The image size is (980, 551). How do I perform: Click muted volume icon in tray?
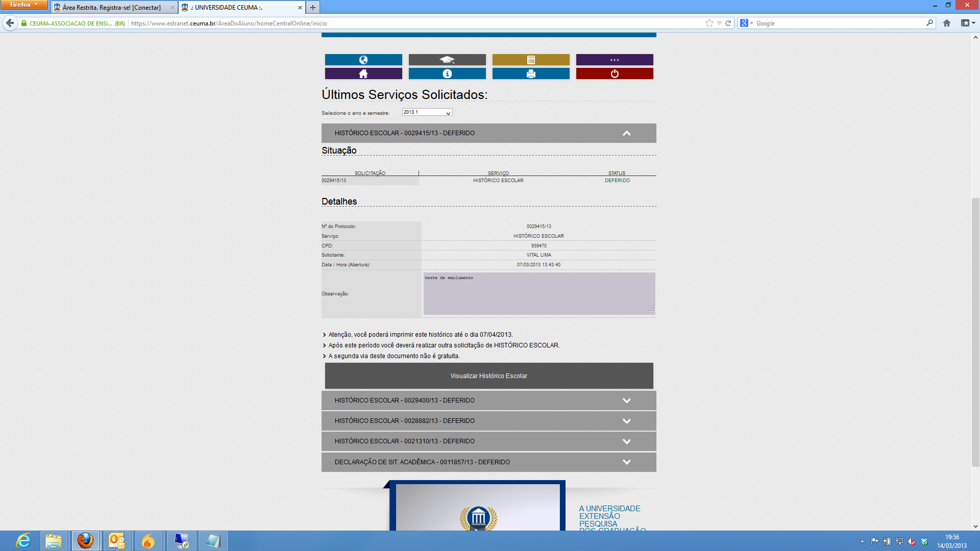pyautogui.click(x=912, y=541)
